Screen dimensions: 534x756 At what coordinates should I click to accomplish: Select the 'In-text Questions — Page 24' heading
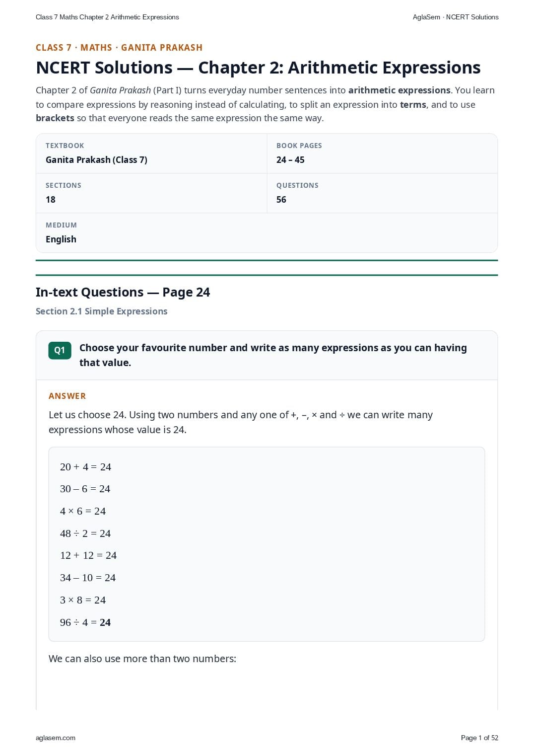click(x=123, y=292)
